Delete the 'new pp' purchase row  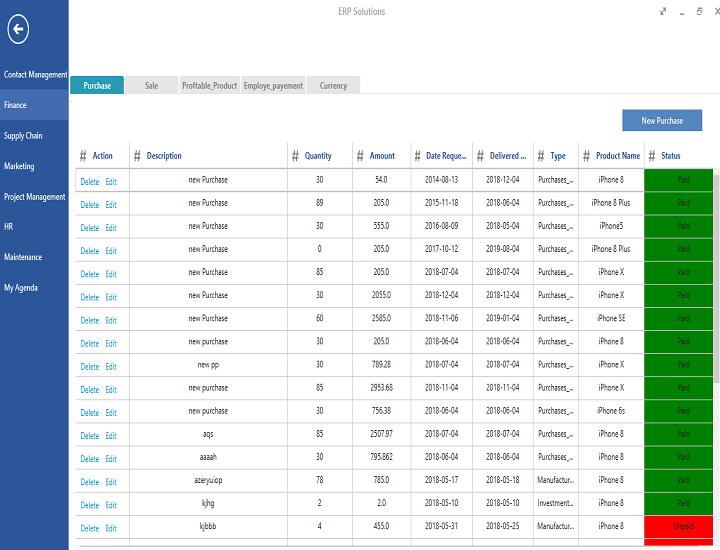pyautogui.click(x=90, y=366)
